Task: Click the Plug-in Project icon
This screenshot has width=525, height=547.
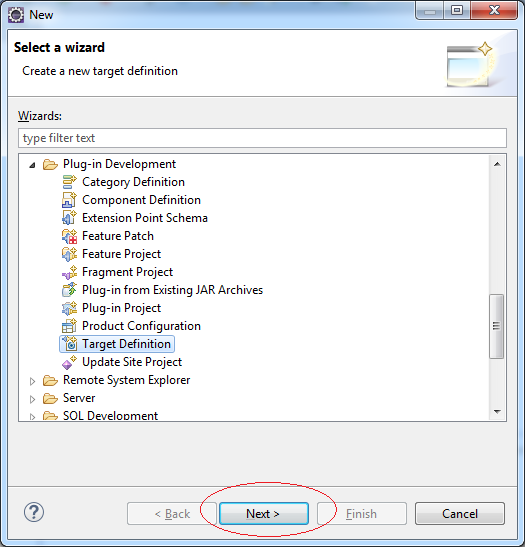Action: 69,308
